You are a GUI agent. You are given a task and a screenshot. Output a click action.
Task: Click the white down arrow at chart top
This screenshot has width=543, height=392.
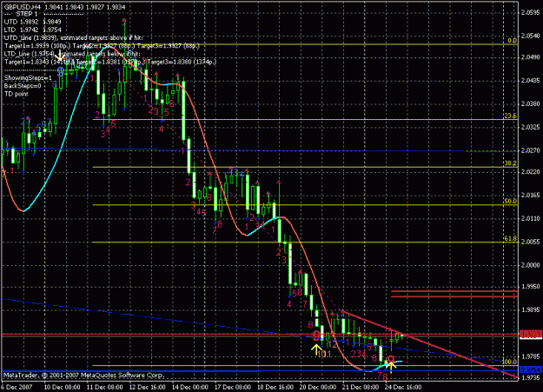pos(60,55)
